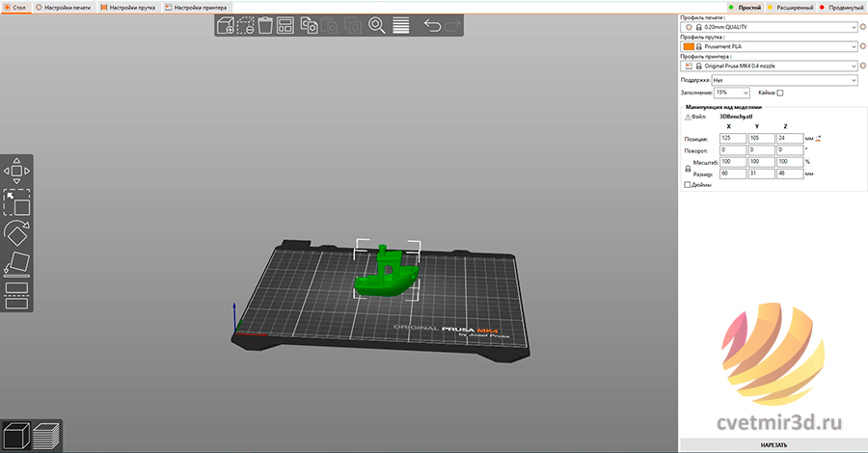Click the Размер Y field with 31
868x453 pixels.
pyautogui.click(x=761, y=173)
